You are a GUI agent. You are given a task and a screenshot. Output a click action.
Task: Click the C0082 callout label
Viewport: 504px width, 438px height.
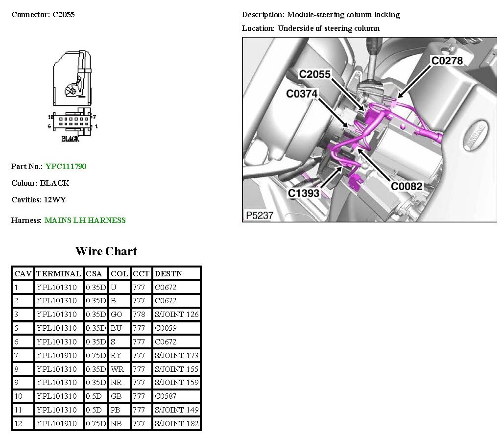point(406,187)
